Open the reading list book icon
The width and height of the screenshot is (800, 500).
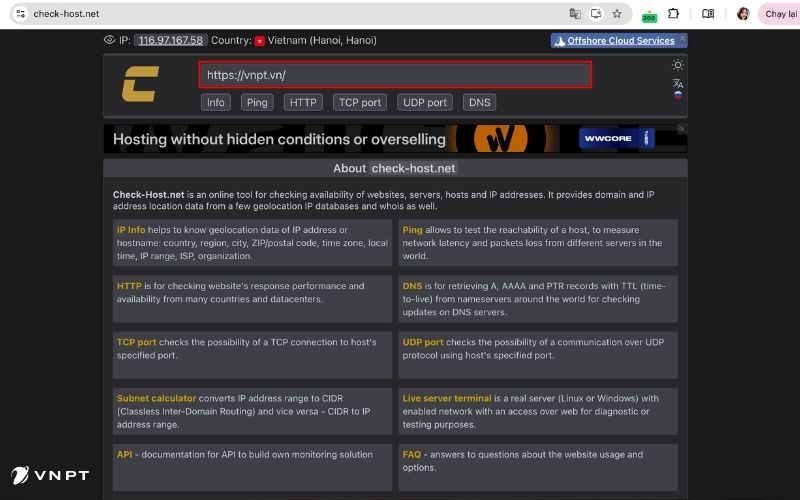coord(708,14)
